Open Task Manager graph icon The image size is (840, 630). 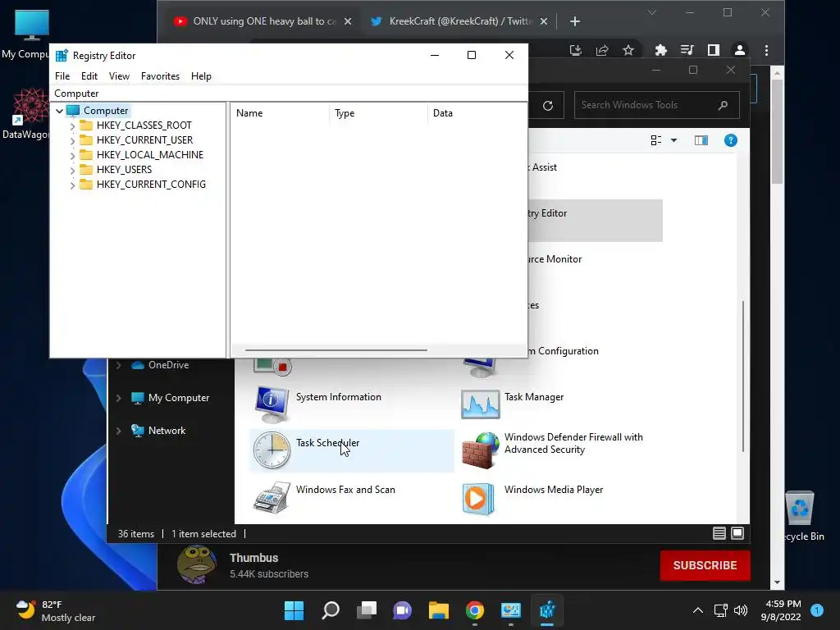(480, 404)
